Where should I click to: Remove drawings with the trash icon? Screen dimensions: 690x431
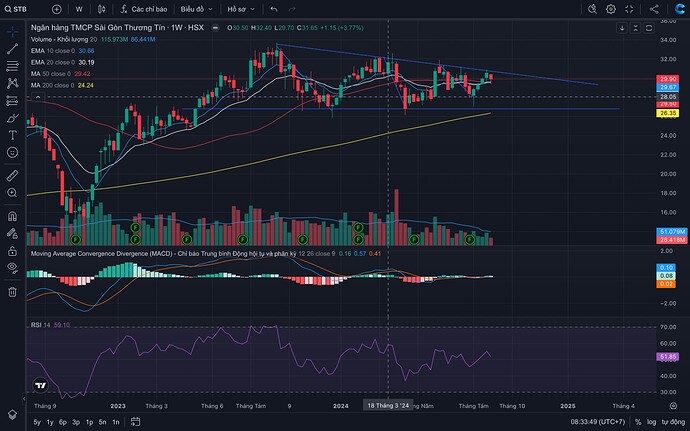pyautogui.click(x=12, y=291)
